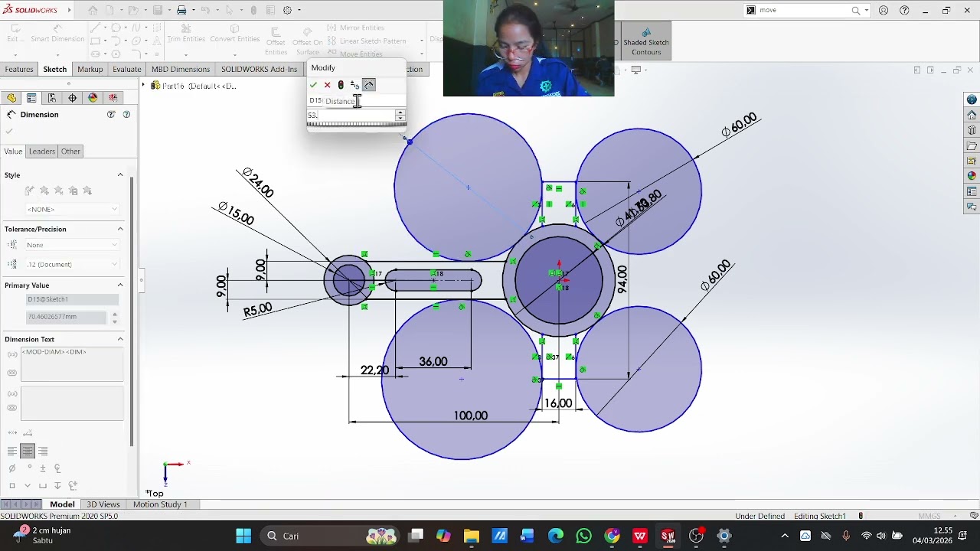Collapse the Primary Value section
The width and height of the screenshot is (980, 551).
click(x=120, y=285)
